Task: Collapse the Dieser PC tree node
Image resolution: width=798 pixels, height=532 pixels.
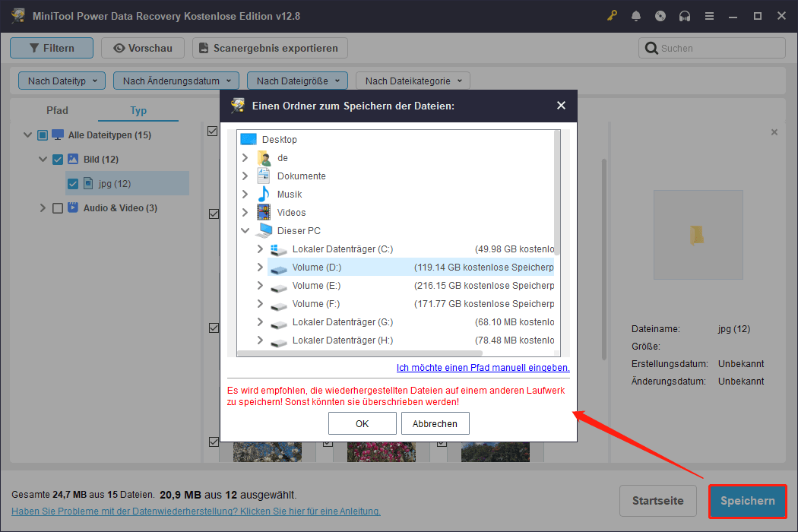Action: pos(245,230)
